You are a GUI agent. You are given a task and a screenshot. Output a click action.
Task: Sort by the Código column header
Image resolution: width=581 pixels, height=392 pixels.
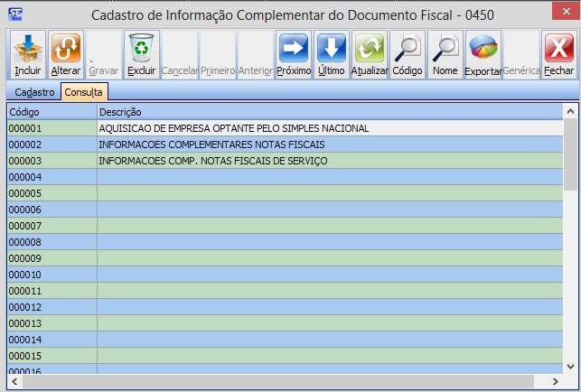52,111
